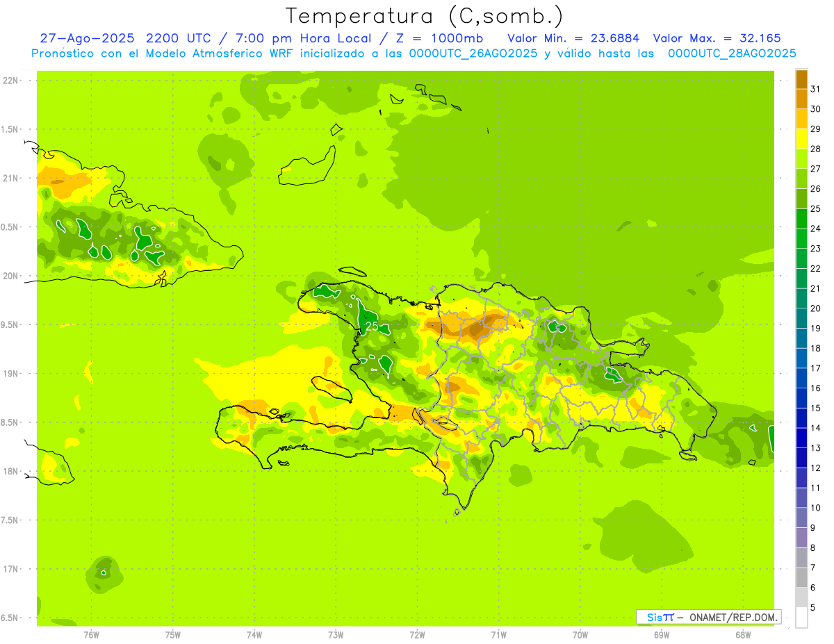Click legend value '10'
The height and width of the screenshot is (644, 834).
coord(816,508)
